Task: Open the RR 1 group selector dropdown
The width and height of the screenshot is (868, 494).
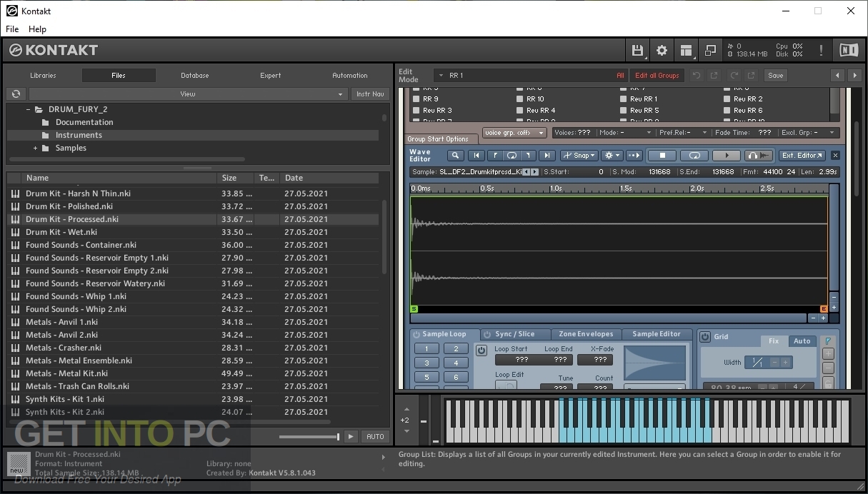Action: 530,75
